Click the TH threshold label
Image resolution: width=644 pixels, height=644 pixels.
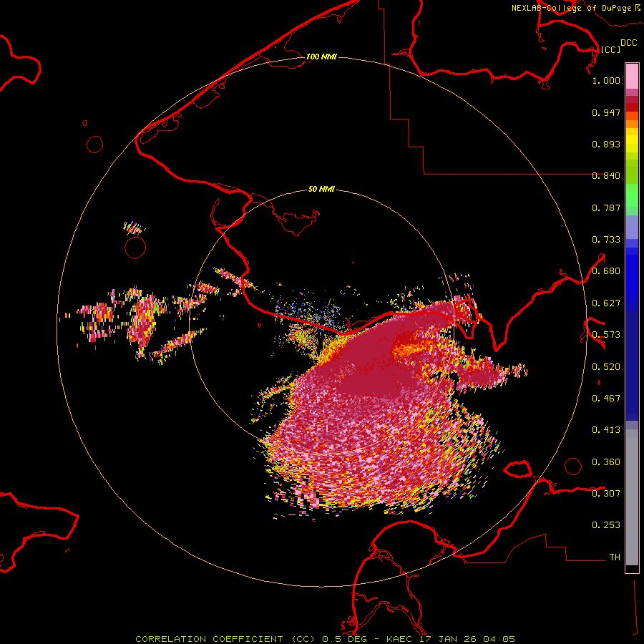(x=615, y=557)
